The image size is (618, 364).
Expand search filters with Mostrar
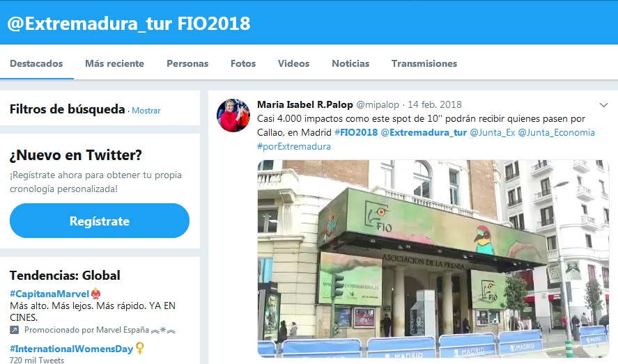click(x=146, y=111)
